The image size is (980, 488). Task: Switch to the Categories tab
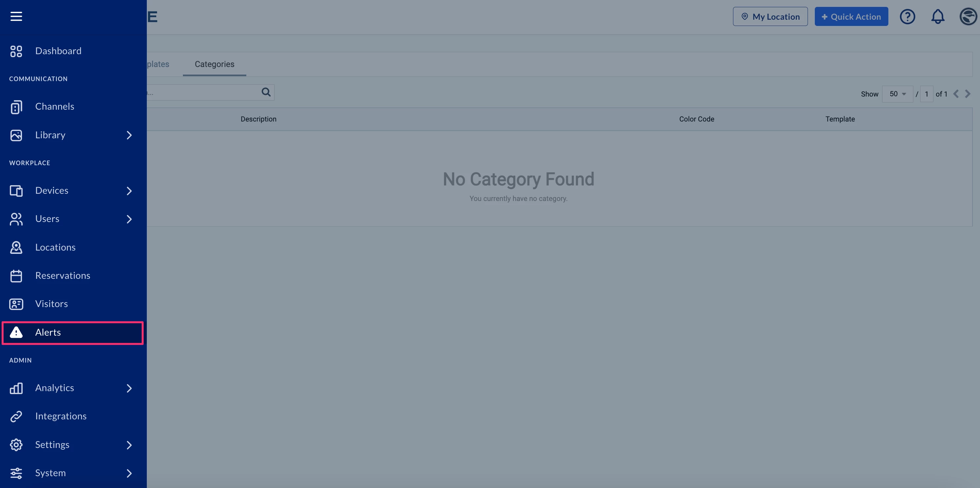click(214, 64)
